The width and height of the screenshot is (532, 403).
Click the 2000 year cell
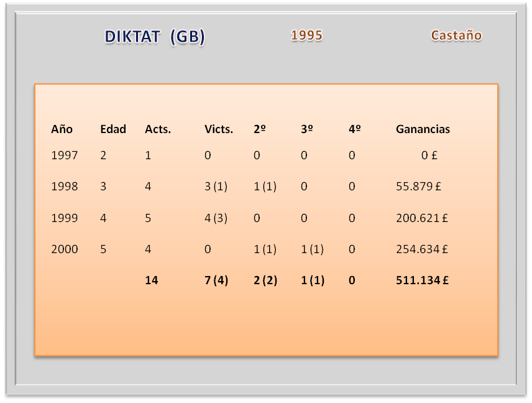(x=65, y=249)
